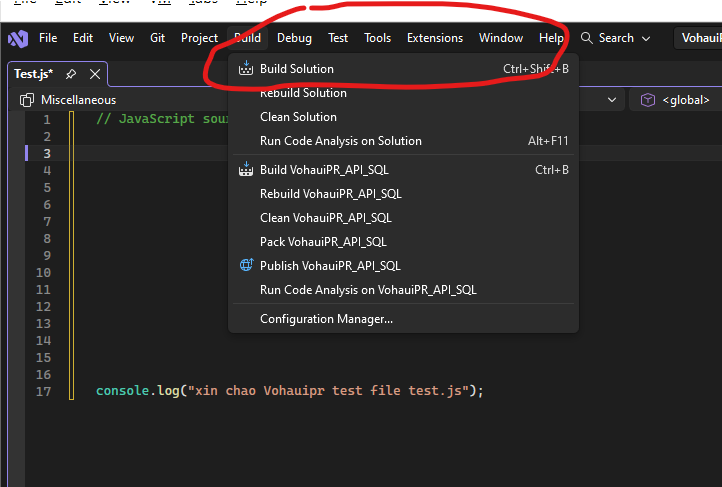This screenshot has height=487, width=722.
Task: Open the Debug menu
Action: 294,38
